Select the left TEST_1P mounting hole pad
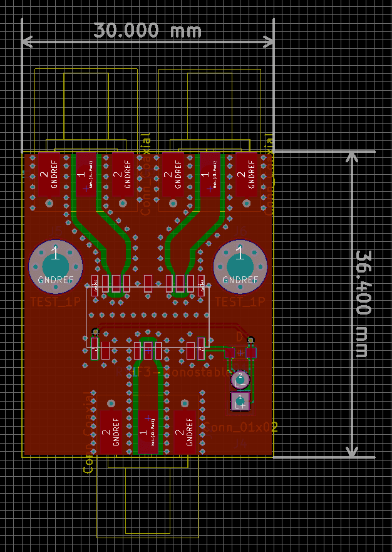Screen dimensions: 392x552 click(x=56, y=267)
